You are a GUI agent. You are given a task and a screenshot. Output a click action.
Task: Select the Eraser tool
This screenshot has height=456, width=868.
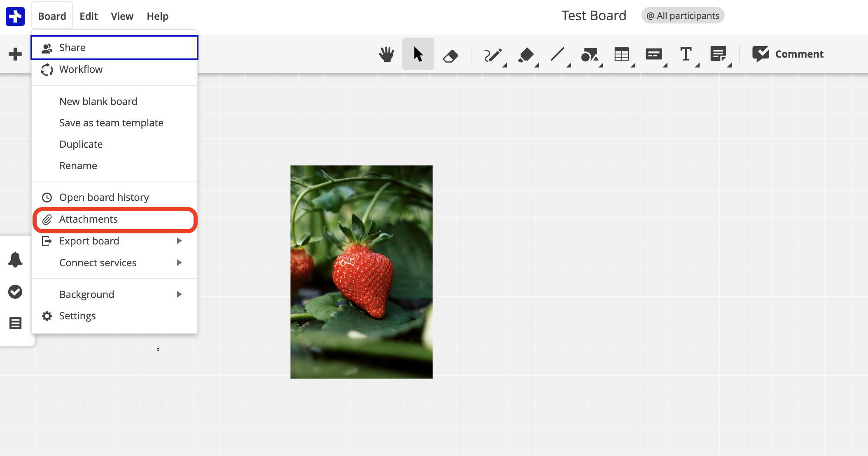click(x=450, y=55)
